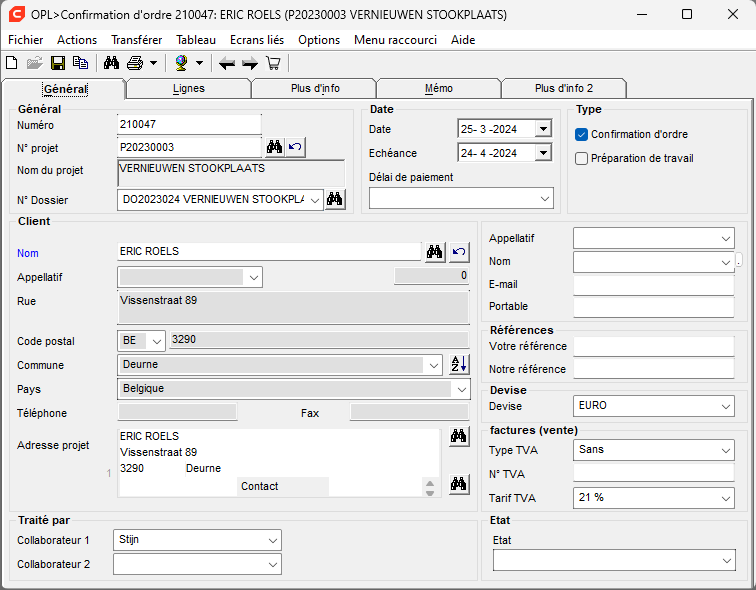Open the Tarif TVA 21 % dropdown

tap(726, 498)
